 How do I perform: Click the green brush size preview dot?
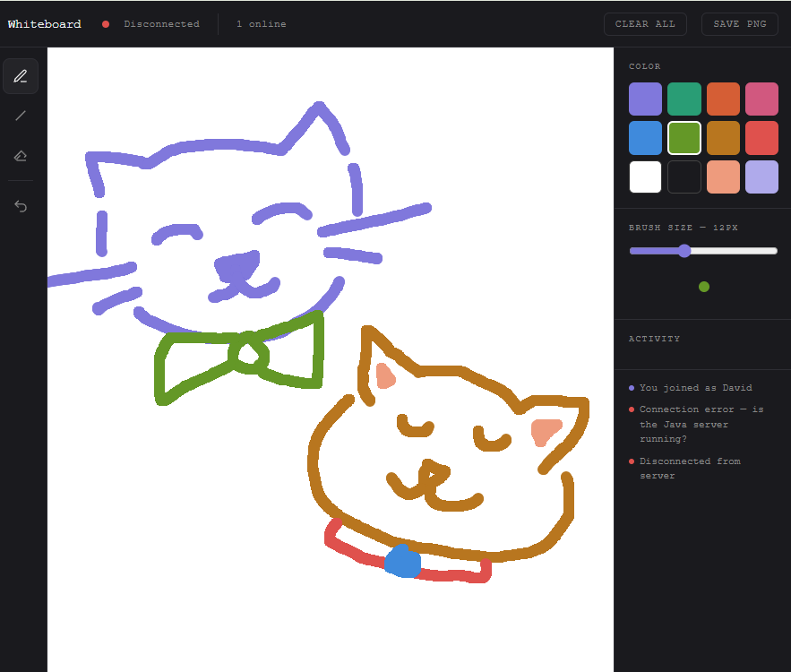704,287
